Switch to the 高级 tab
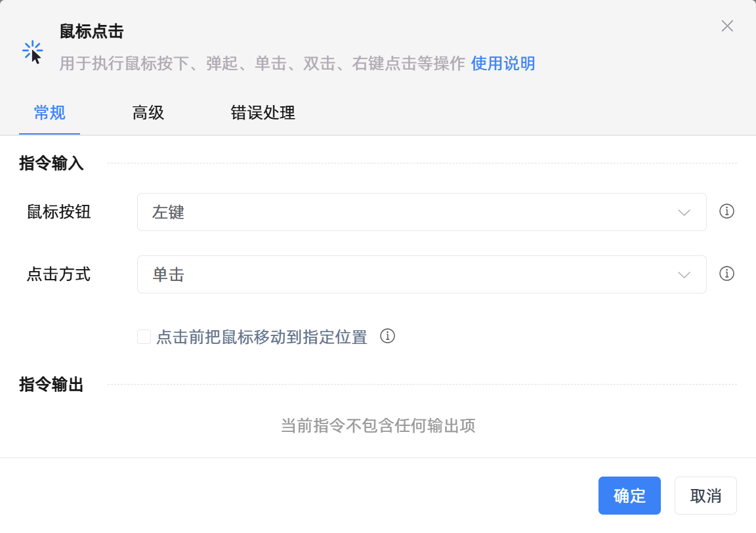 click(x=148, y=113)
